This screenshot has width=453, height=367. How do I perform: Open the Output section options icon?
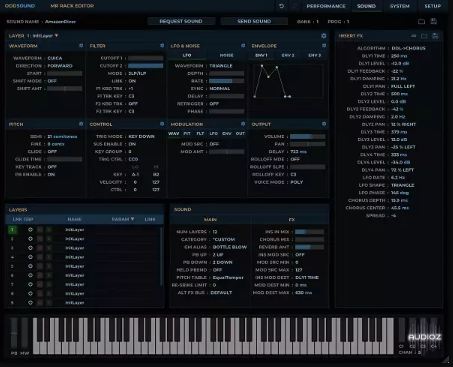pyautogui.click(x=324, y=124)
